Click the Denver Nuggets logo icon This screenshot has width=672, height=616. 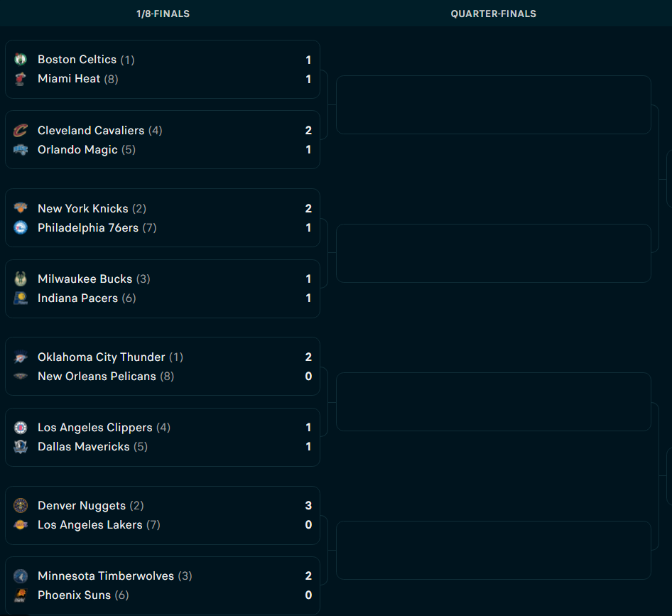pos(21,505)
